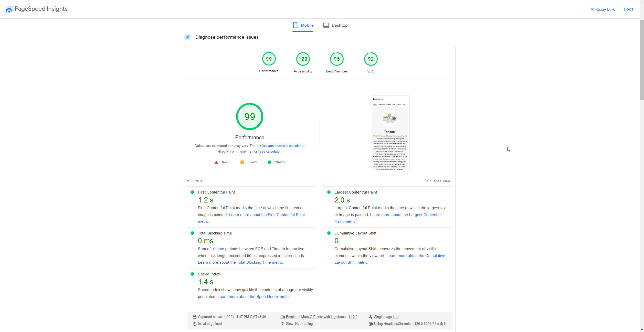Click the PageSpeed Insights logo icon

click(9, 9)
